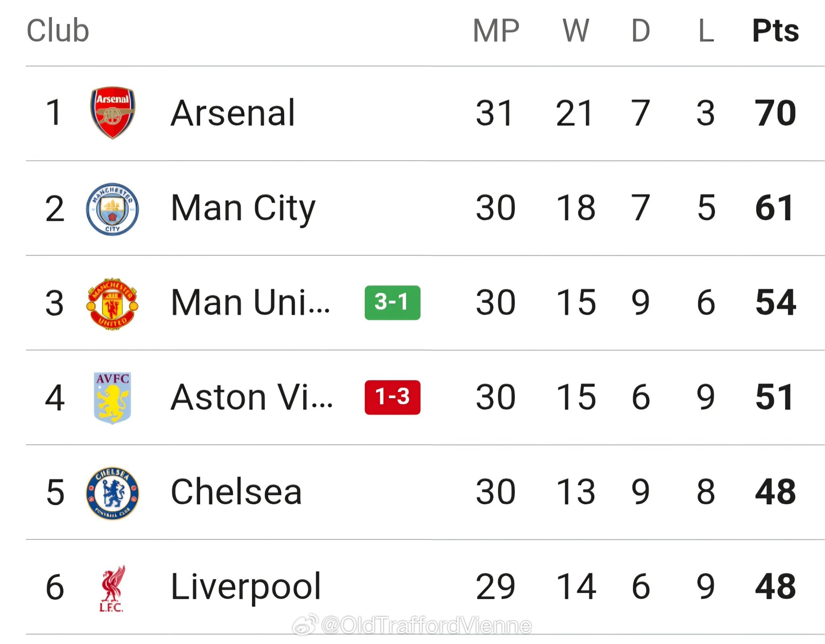Click the Liverpool L.F.C. crest

click(x=112, y=588)
